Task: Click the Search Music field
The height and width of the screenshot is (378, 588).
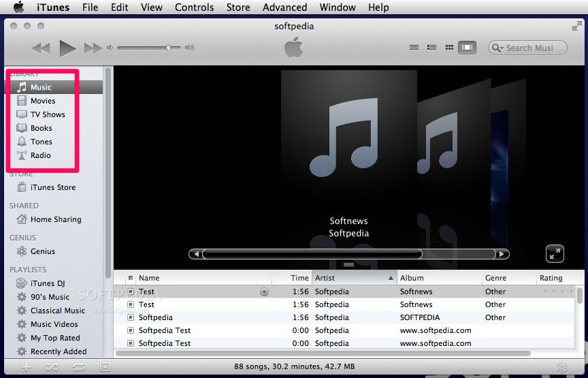Action: [527, 48]
